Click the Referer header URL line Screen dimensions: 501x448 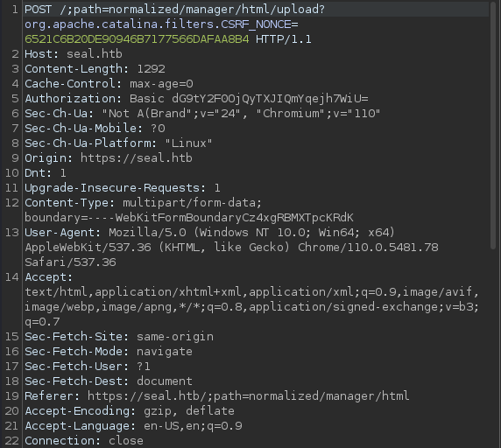pos(217,396)
